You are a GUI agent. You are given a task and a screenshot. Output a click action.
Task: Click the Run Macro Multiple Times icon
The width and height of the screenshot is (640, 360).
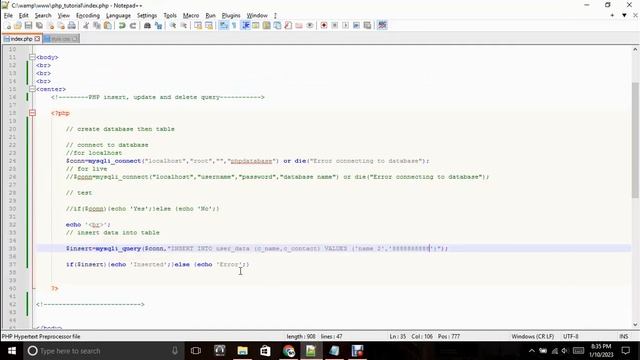[356, 26]
